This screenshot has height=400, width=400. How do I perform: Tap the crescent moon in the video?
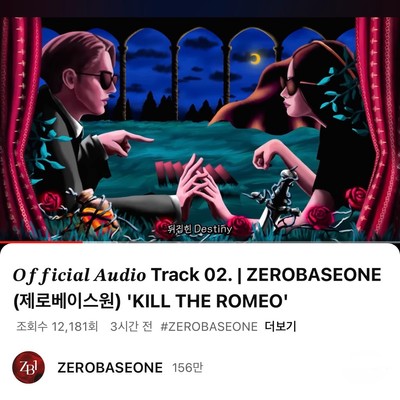(x=255, y=59)
